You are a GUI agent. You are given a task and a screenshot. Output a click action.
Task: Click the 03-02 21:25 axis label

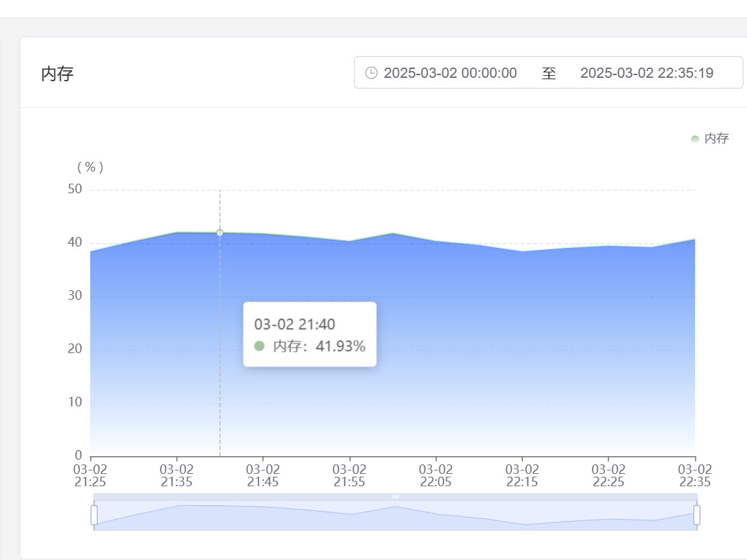coord(90,475)
